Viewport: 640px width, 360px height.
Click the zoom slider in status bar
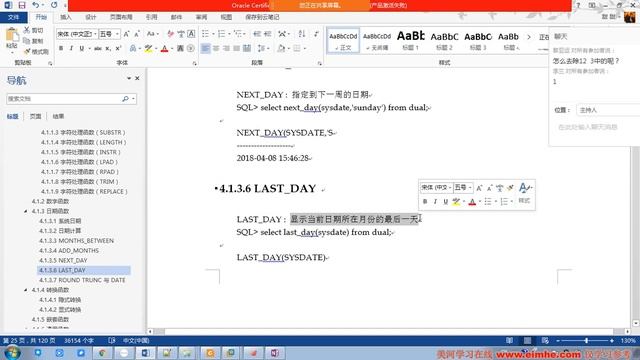[x=586, y=340]
